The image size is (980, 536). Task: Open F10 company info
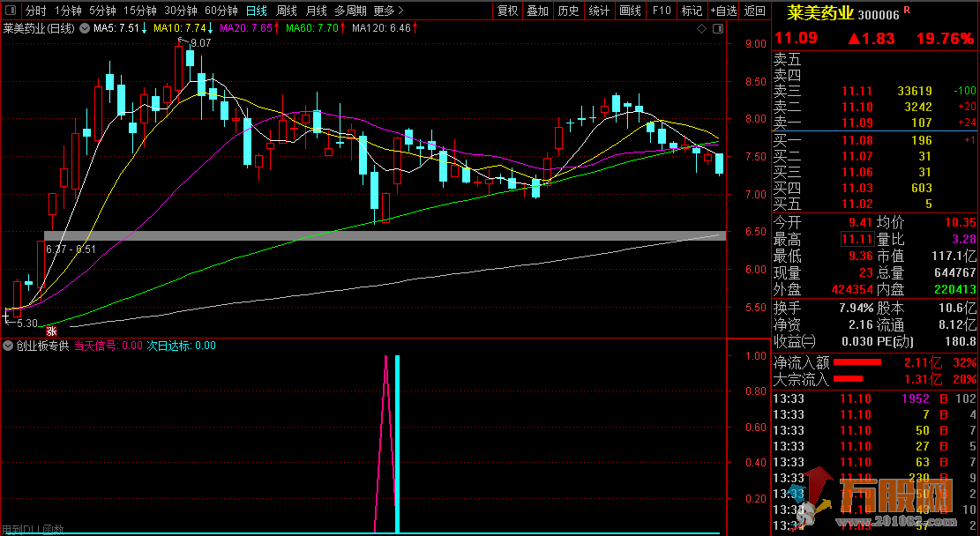(x=662, y=11)
